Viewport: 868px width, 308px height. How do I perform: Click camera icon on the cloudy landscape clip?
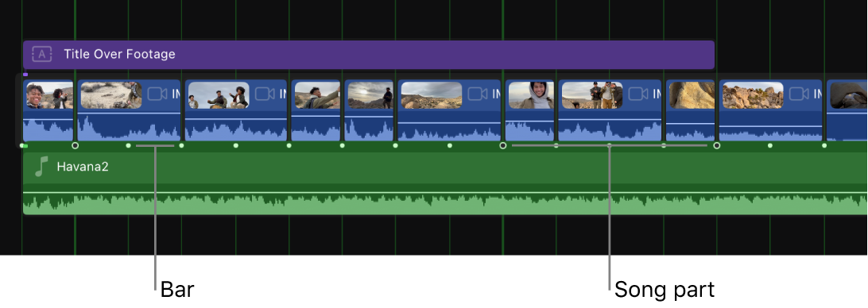[x=478, y=94]
